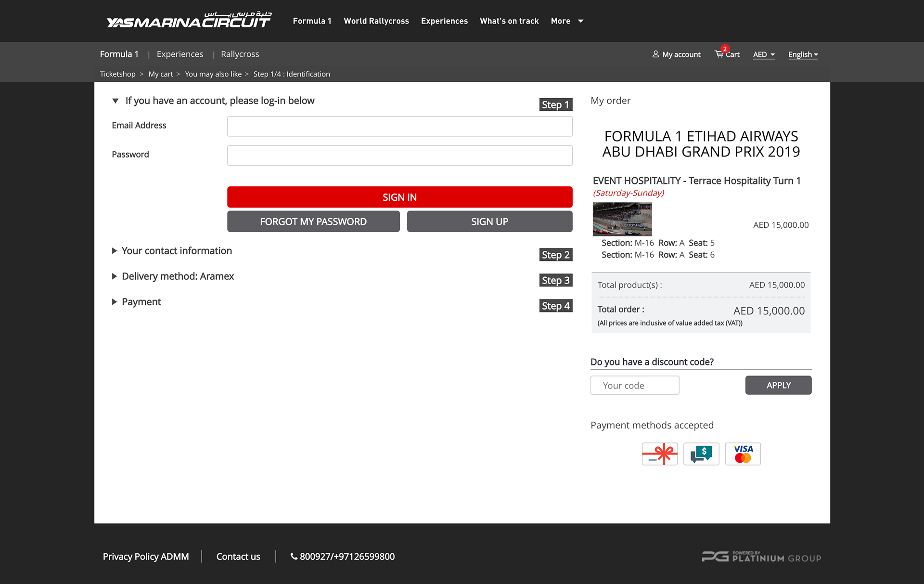Open What's on track menu

(509, 21)
